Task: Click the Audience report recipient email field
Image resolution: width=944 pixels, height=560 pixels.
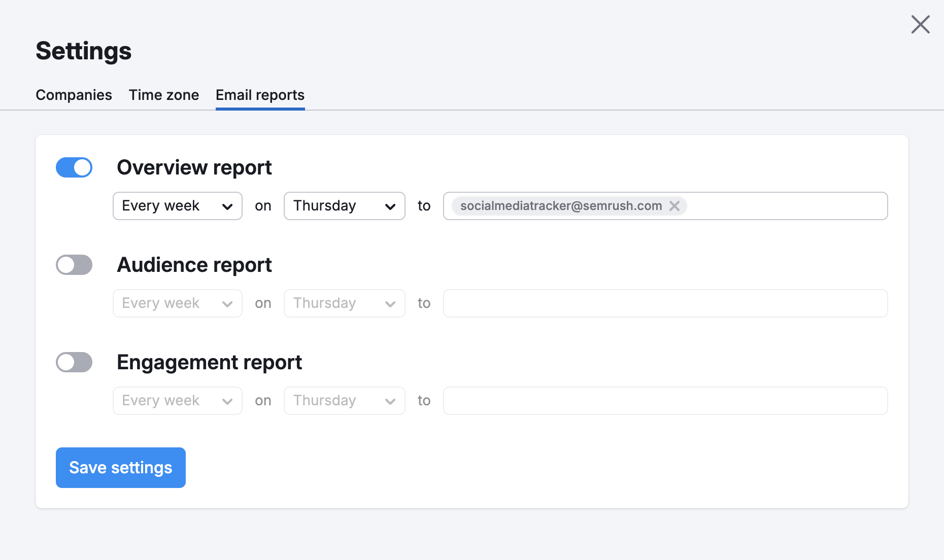Action: (x=665, y=303)
